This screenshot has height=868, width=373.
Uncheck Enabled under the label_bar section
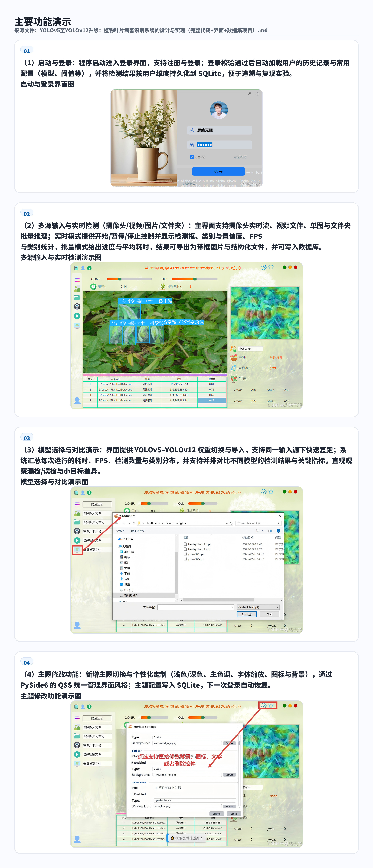coord(132,763)
